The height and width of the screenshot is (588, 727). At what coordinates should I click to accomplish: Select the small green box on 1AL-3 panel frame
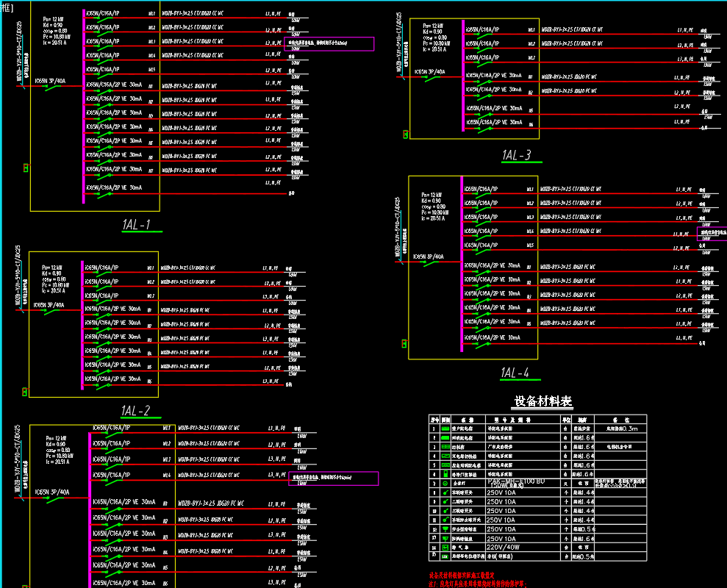(405, 134)
